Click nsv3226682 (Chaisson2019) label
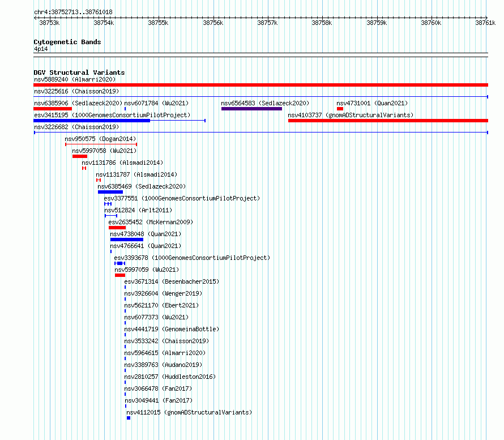 76,127
